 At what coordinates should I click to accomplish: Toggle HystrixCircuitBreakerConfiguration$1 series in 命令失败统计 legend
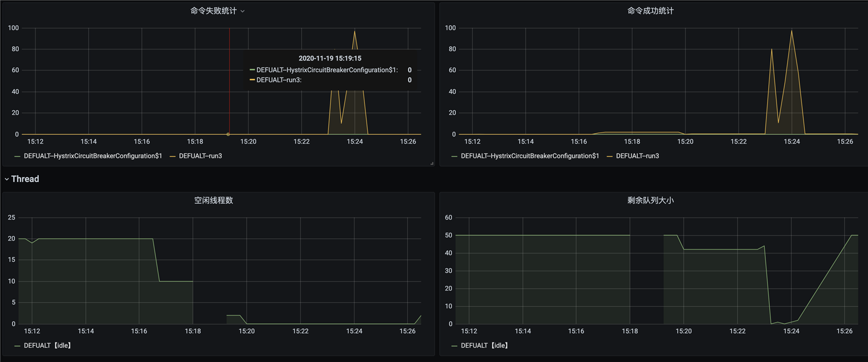pos(93,156)
